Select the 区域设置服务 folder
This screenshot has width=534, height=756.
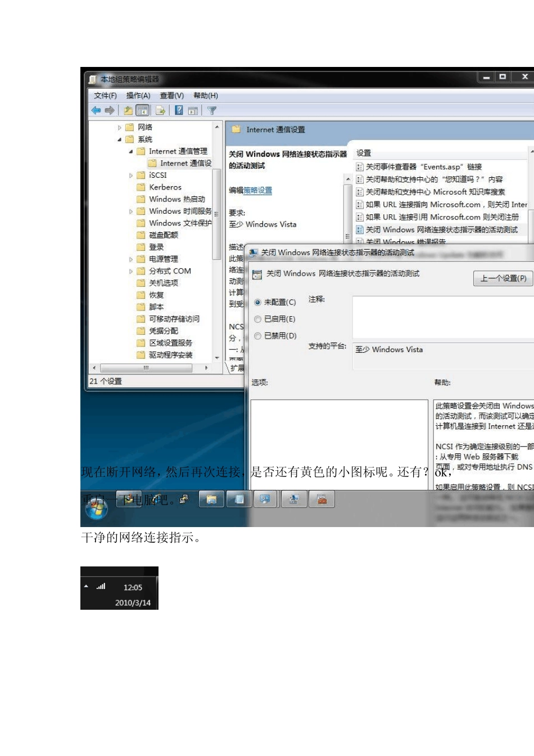pyautogui.click(x=170, y=343)
